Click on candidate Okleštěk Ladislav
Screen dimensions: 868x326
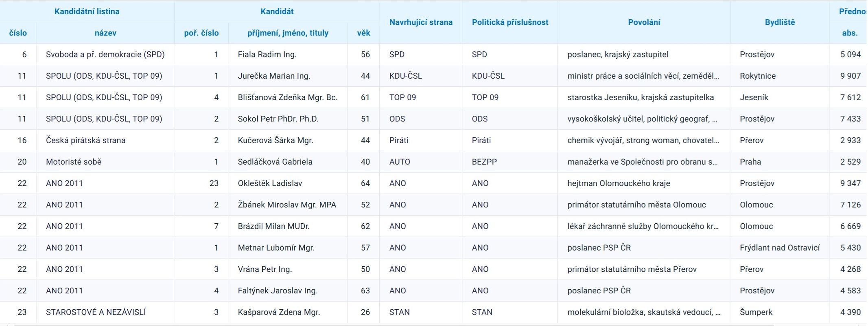[270, 183]
